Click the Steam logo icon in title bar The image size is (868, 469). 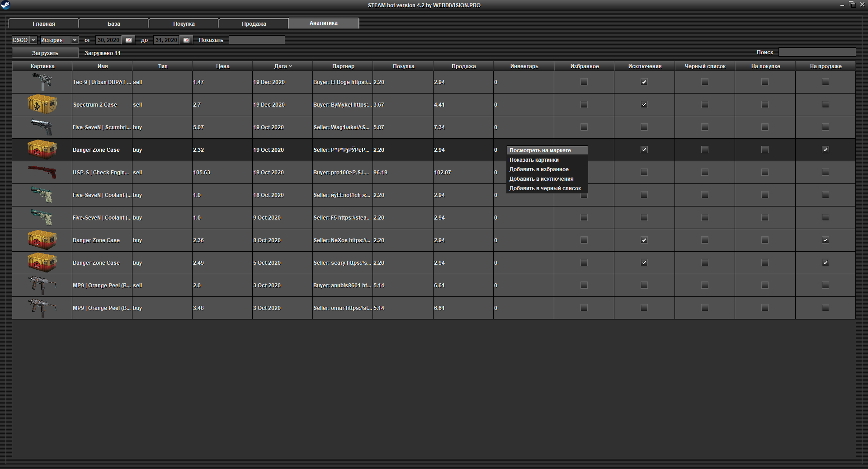click(x=5, y=5)
